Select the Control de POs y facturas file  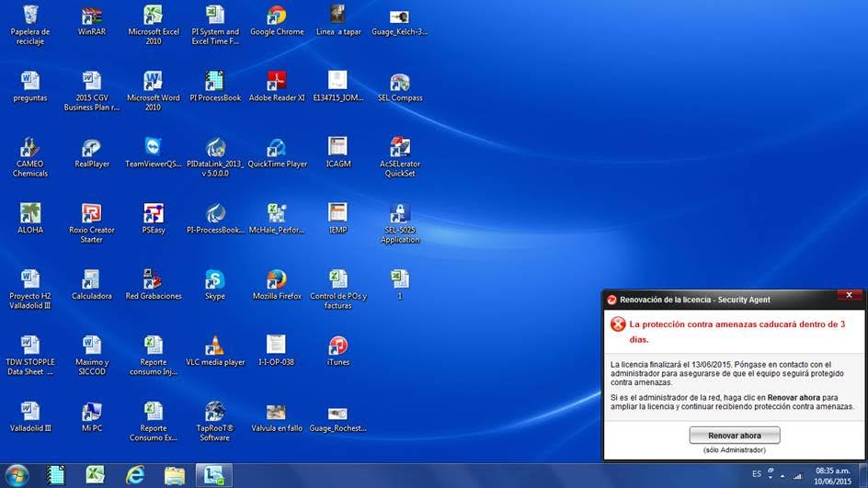point(338,289)
